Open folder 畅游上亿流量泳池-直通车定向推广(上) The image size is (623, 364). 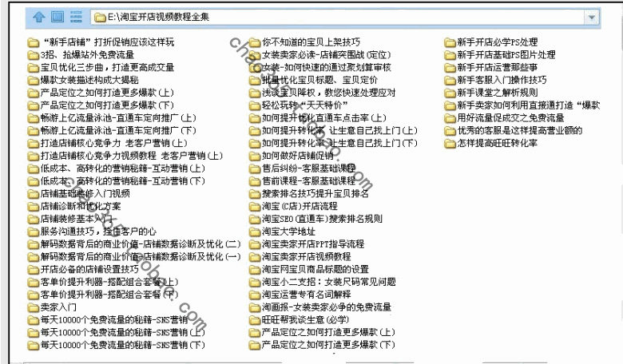[x=112, y=118]
